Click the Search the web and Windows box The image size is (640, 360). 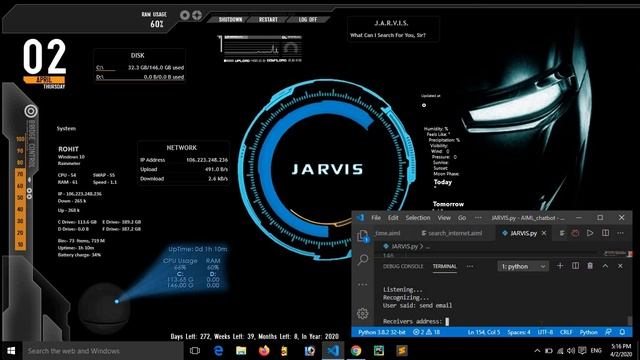(x=102, y=351)
